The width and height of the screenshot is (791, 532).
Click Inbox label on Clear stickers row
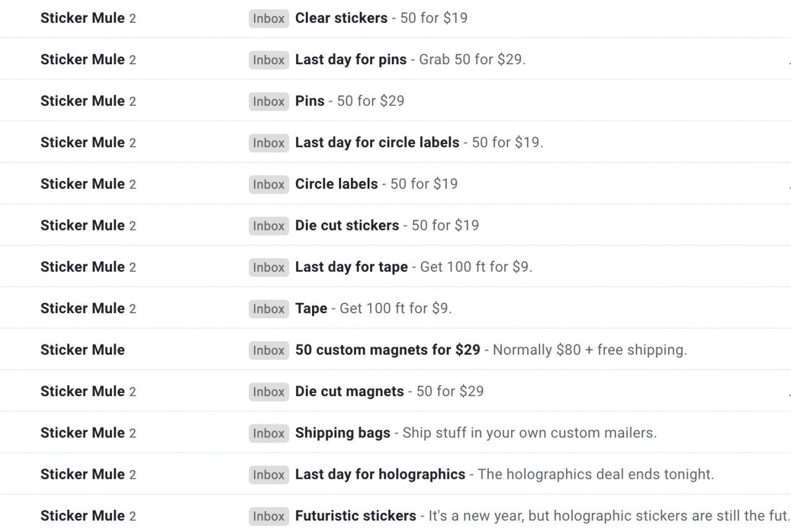(x=269, y=19)
